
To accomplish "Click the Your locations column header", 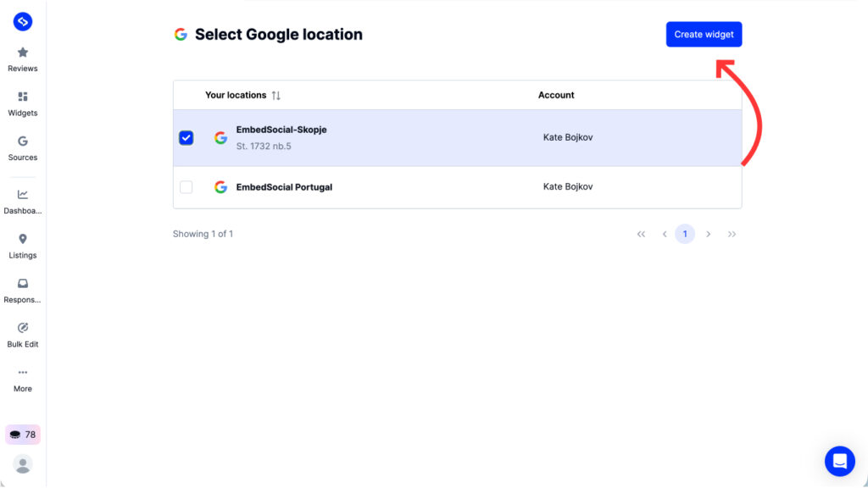I will (x=236, y=95).
